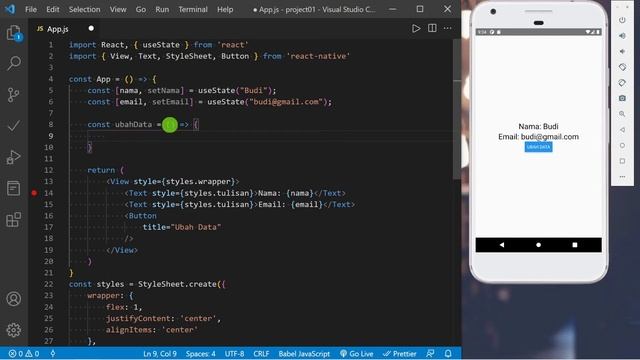Change language mode Babel JavaScript
Image resolution: width=640 pixels, height=360 pixels.
pyautogui.click(x=304, y=353)
